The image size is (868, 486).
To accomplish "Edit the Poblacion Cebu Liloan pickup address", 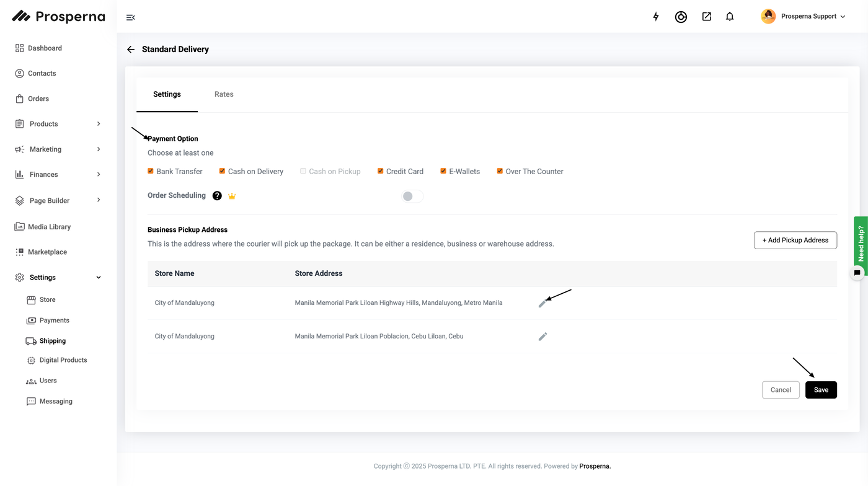I will [x=542, y=337].
